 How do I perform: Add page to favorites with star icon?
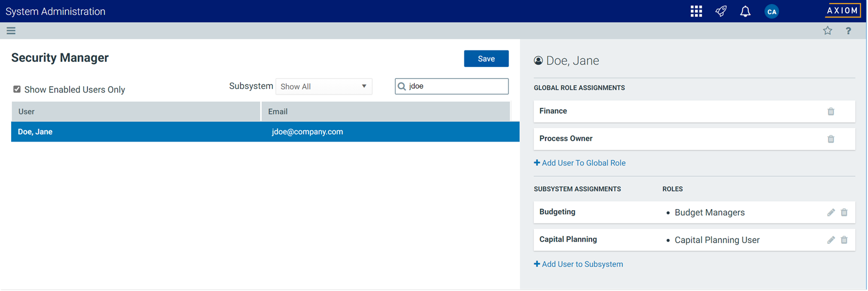(828, 31)
